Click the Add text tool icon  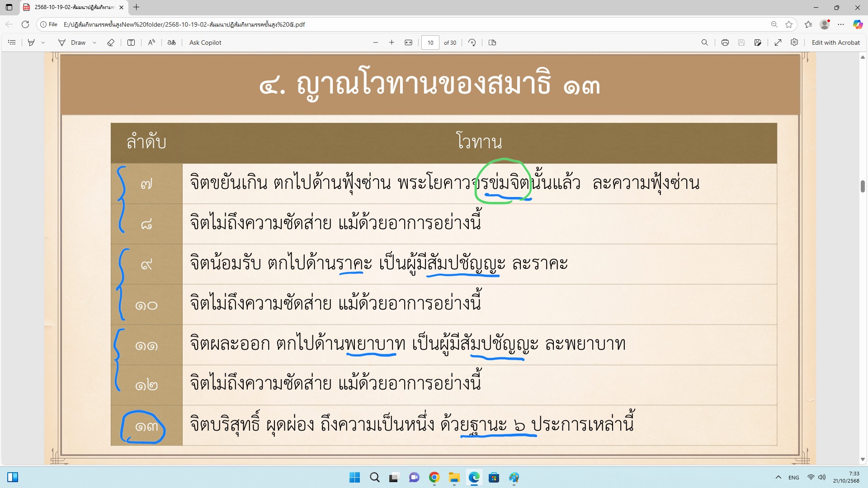click(131, 42)
